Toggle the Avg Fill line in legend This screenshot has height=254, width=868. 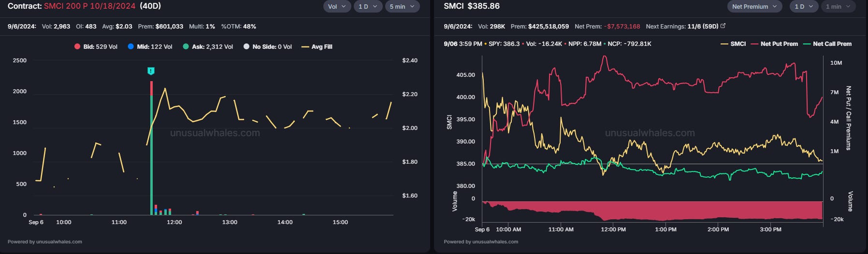(317, 47)
